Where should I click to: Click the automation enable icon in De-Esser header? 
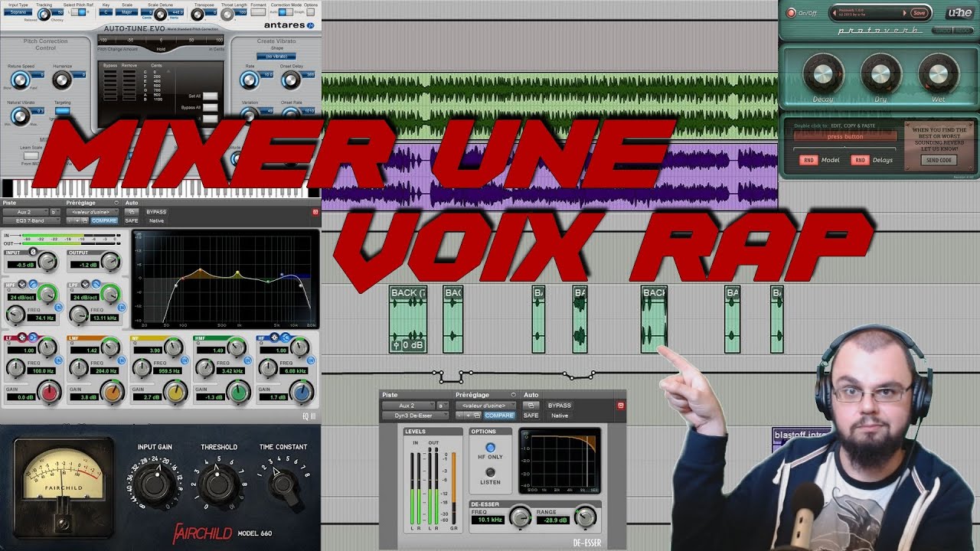530,406
